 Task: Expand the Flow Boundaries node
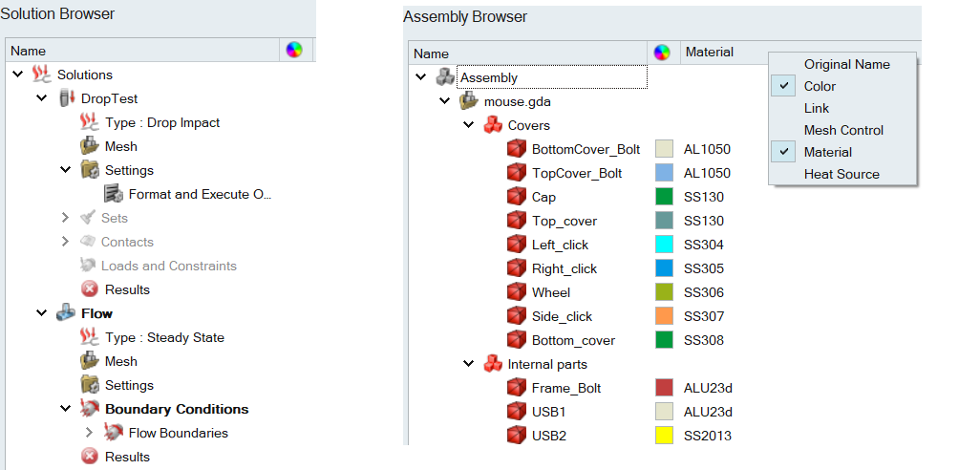point(90,433)
